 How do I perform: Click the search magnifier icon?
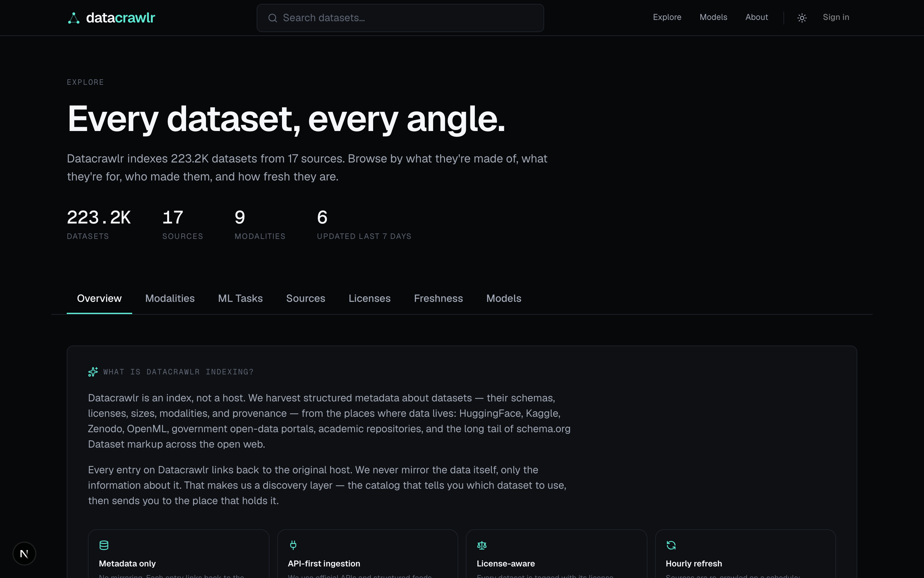click(273, 18)
